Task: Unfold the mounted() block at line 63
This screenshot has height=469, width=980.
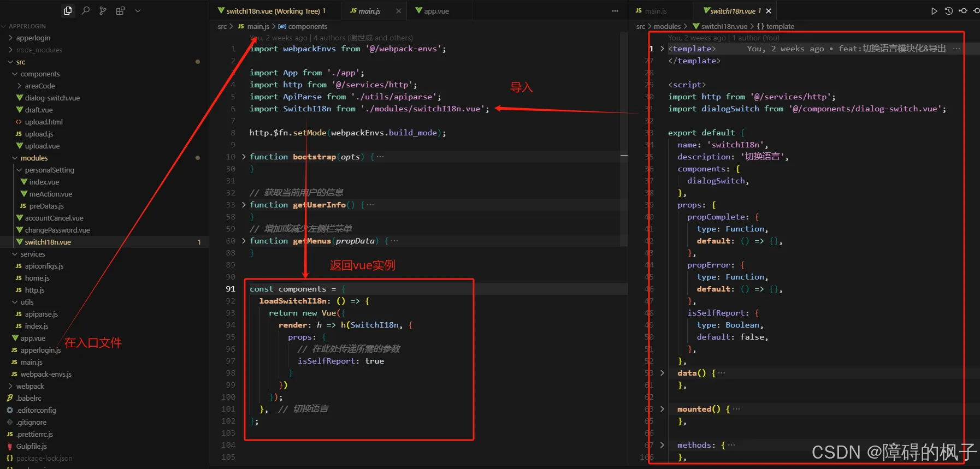Action: [x=662, y=409]
